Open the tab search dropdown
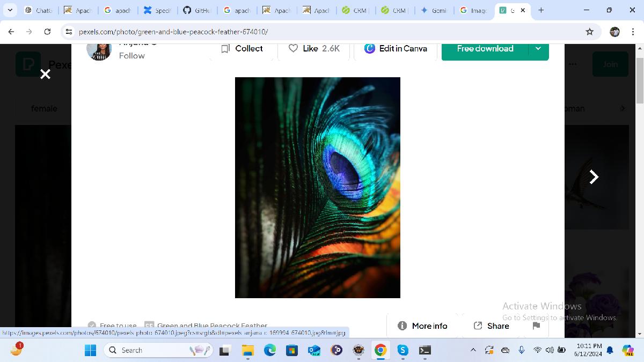 click(10, 10)
